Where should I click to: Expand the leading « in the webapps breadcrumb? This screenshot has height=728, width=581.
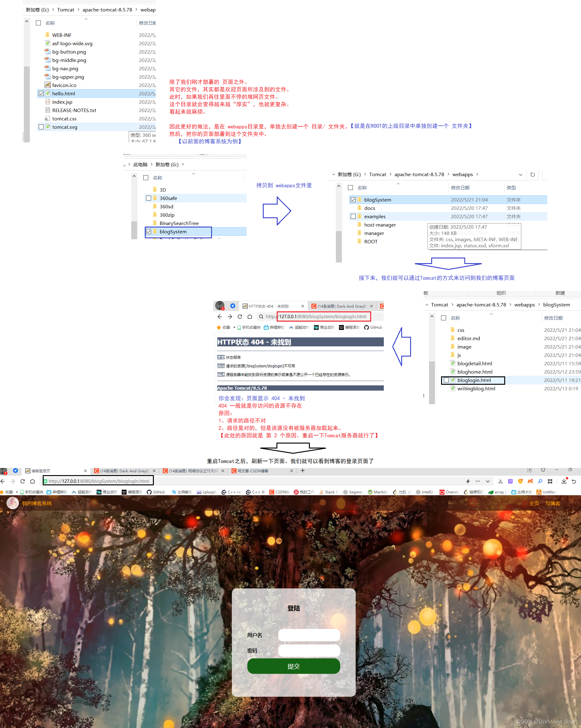click(x=334, y=174)
